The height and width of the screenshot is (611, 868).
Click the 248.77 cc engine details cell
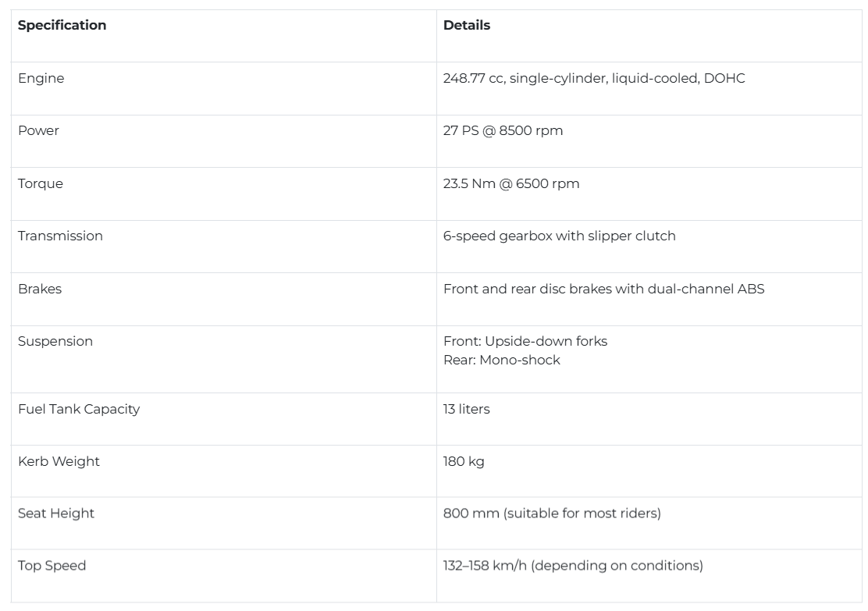(x=594, y=78)
